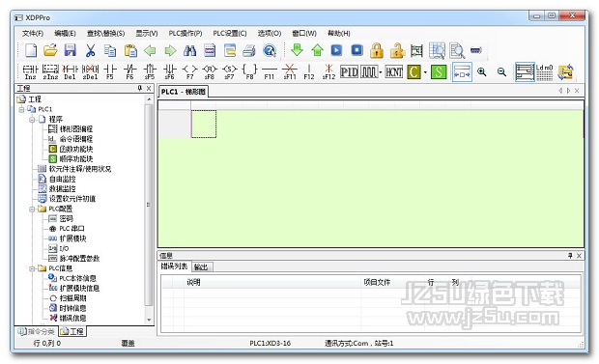This screenshot has height=364, width=599.
Task: Open the PLC操作(P) menu
Action: point(185,33)
